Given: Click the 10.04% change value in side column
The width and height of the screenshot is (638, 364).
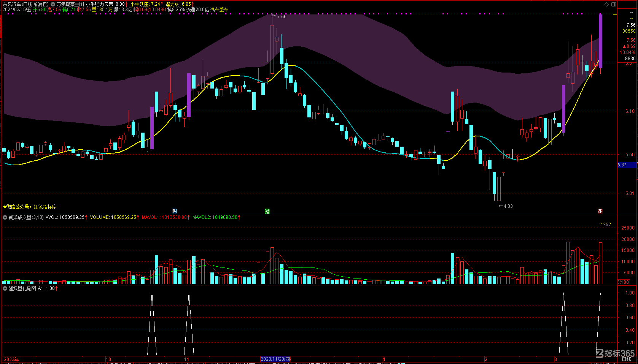Looking at the screenshot, I should tap(628, 52).
